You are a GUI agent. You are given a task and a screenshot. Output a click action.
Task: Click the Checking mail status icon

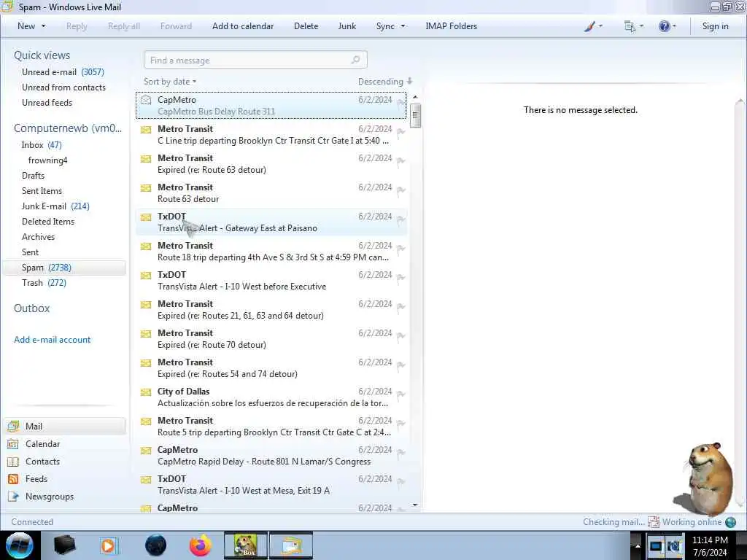pyautogui.click(x=654, y=522)
